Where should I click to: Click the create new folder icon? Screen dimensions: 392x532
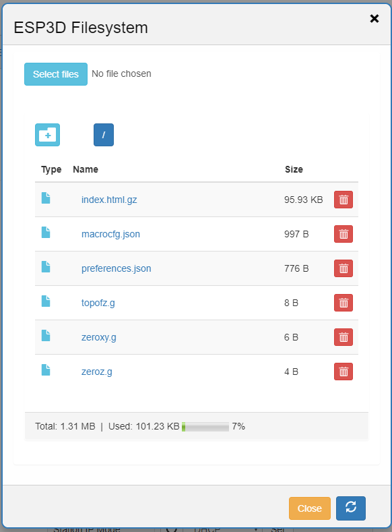47,135
